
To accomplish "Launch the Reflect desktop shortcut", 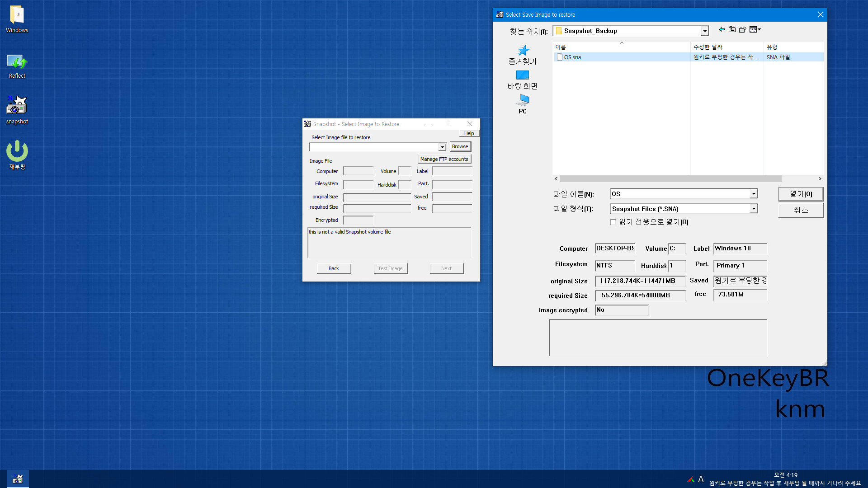I will [17, 66].
